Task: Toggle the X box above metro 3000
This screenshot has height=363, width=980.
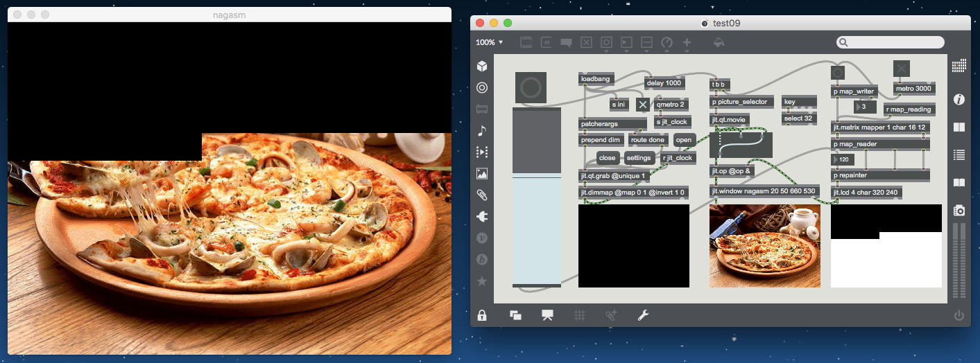Action: coord(901,68)
